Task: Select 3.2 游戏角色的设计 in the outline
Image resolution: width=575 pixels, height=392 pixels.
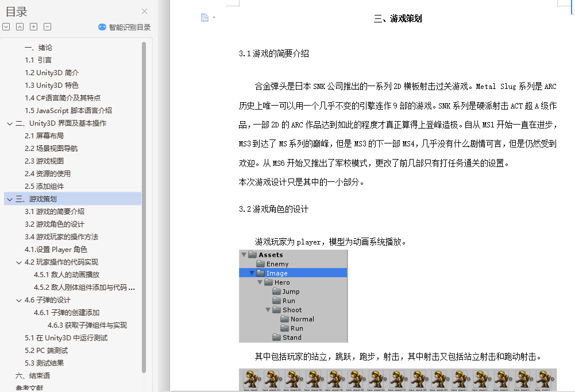Action: tap(54, 224)
